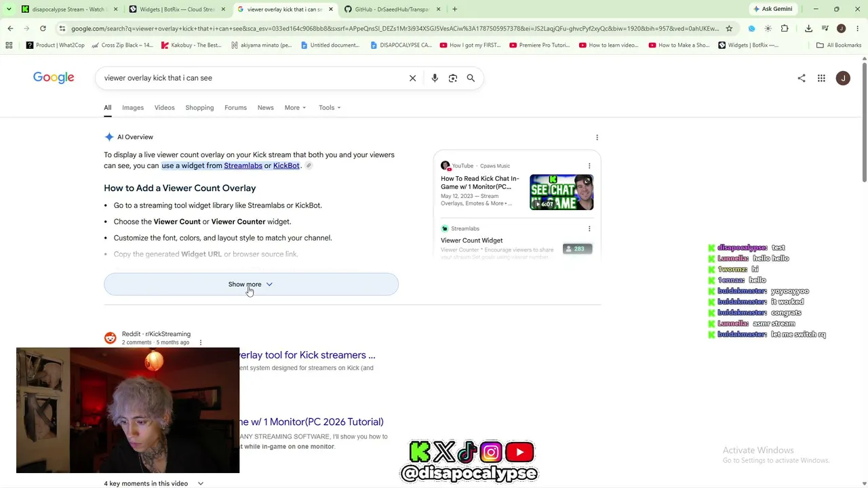Image resolution: width=868 pixels, height=488 pixels.
Task: Open the All Bookmarks folder
Action: (x=838, y=45)
